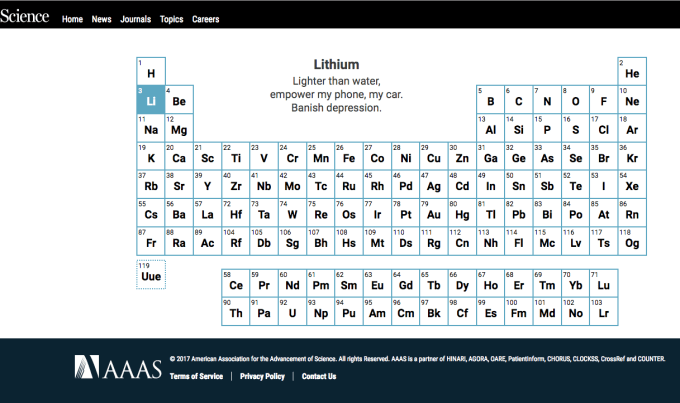680x403 pixels.
Task: Open the Terms of Service link
Action: 196,376
